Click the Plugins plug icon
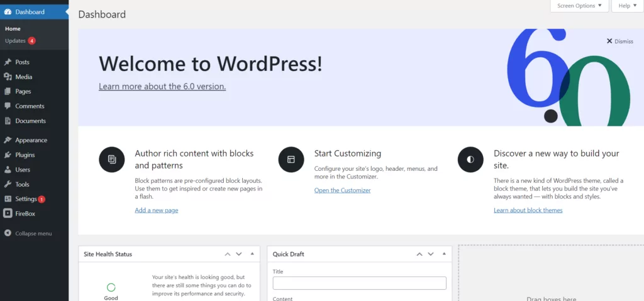Screen dimensions: 644x301 point(8,155)
